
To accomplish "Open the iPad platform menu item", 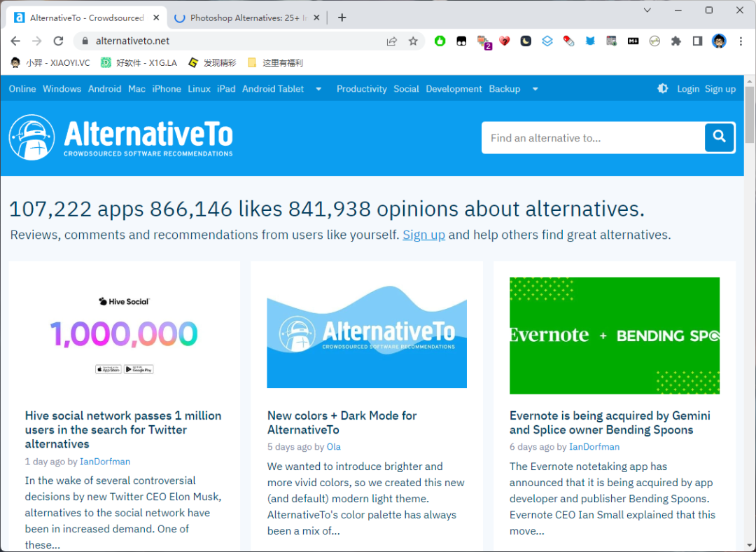I will coord(226,89).
